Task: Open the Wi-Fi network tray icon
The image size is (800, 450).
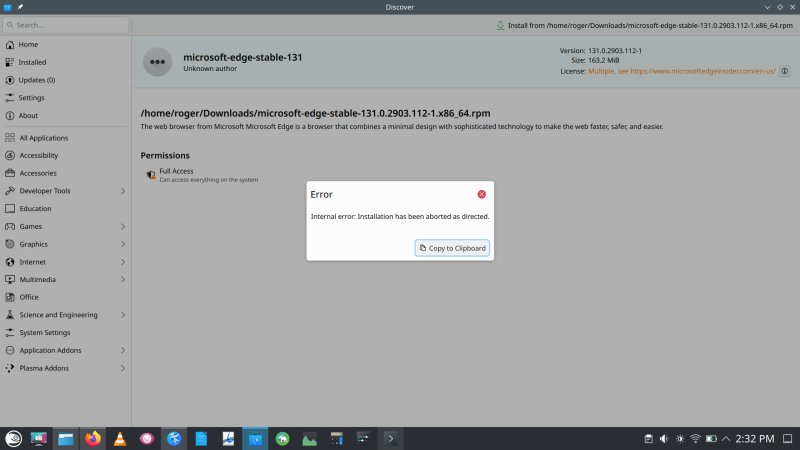Action: click(x=695, y=439)
